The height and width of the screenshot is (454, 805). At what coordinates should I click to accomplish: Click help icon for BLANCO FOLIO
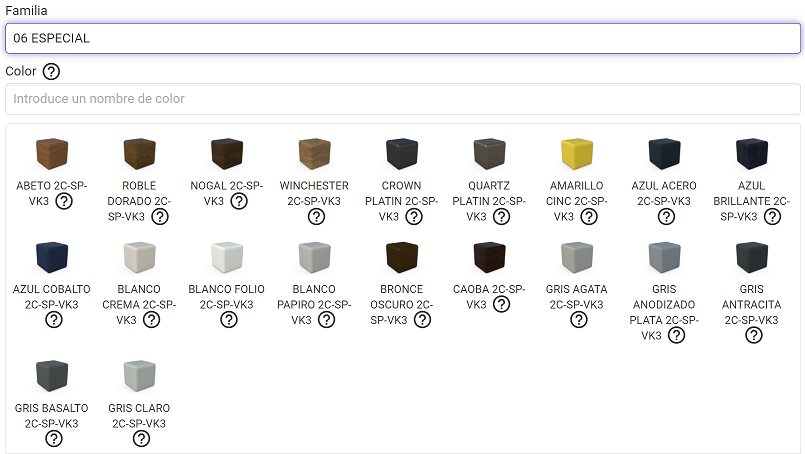coord(229,320)
